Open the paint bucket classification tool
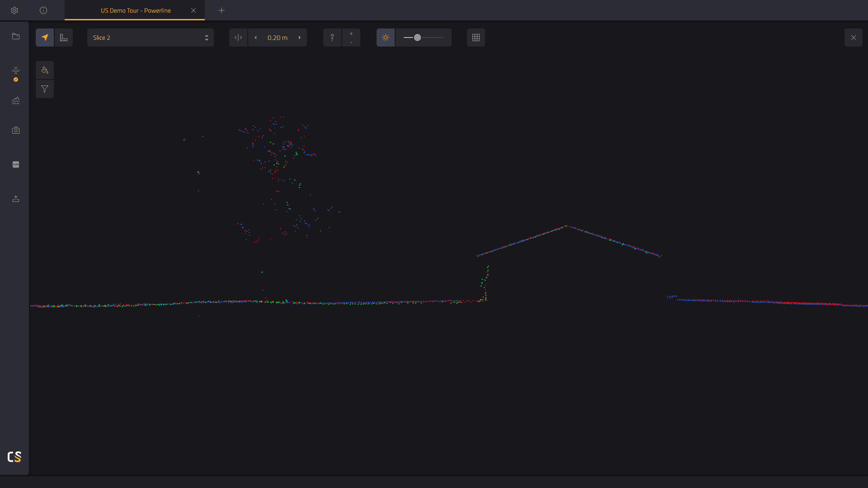 (x=45, y=70)
